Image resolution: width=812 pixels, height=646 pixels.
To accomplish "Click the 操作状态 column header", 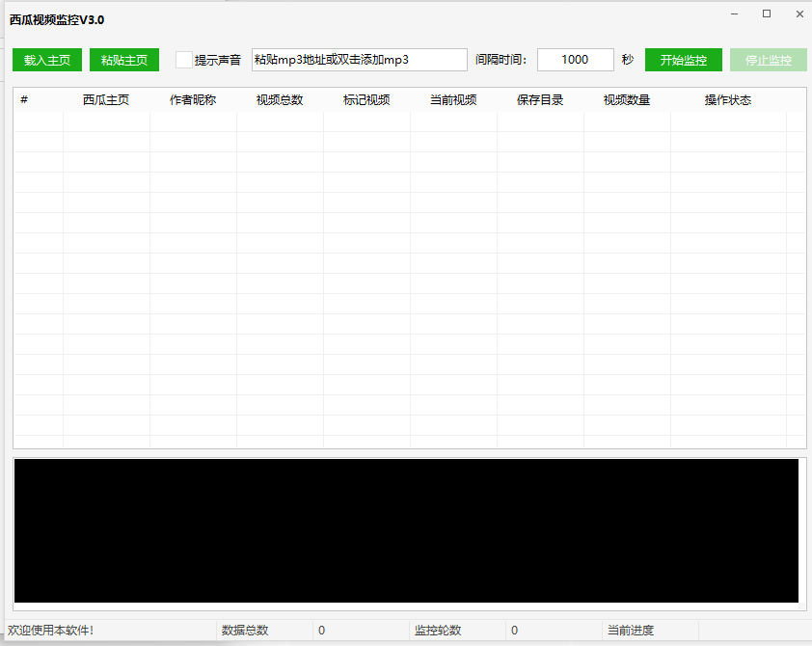I will 728,100.
